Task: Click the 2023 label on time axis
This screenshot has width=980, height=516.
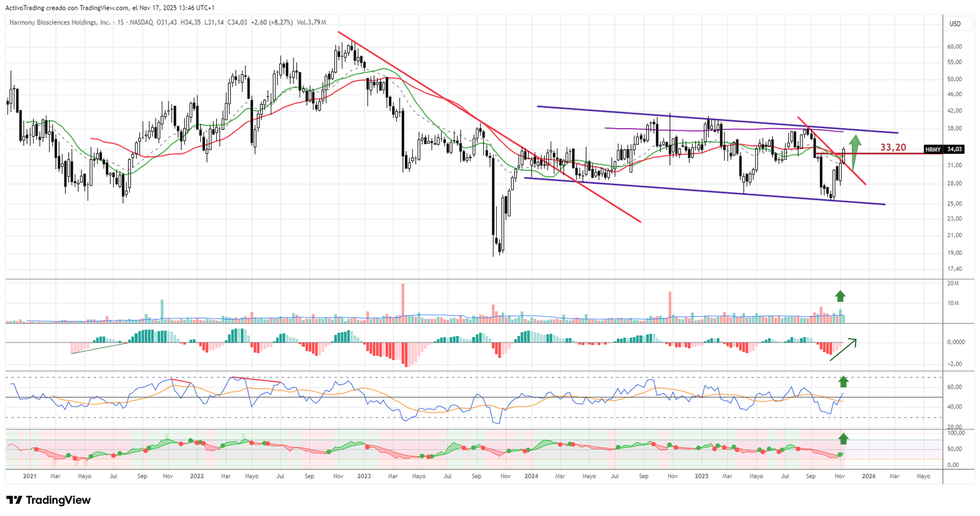Action: tap(364, 476)
